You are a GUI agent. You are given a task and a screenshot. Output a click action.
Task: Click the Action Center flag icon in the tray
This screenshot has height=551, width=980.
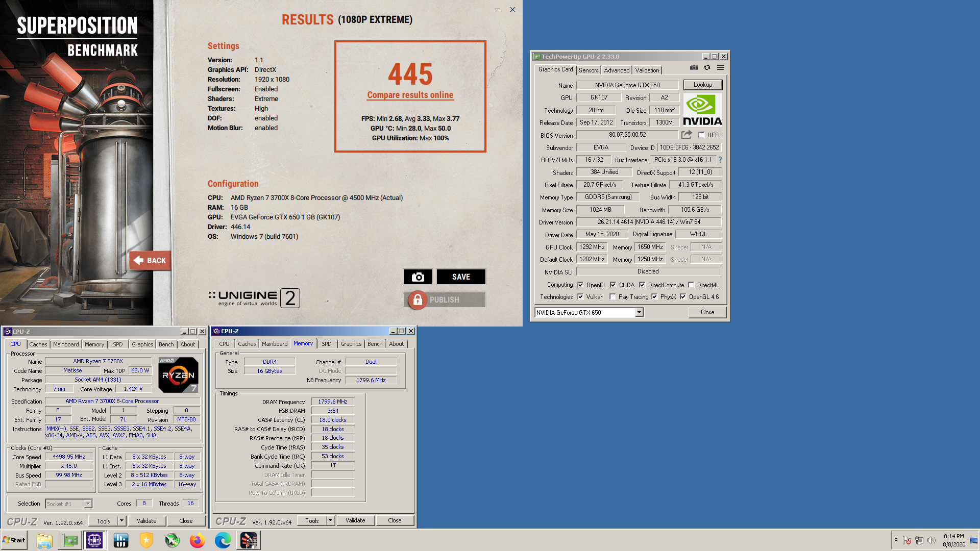click(907, 540)
